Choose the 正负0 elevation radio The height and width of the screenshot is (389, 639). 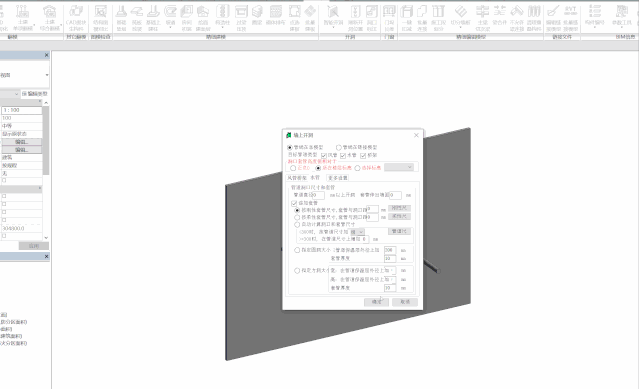point(293,168)
